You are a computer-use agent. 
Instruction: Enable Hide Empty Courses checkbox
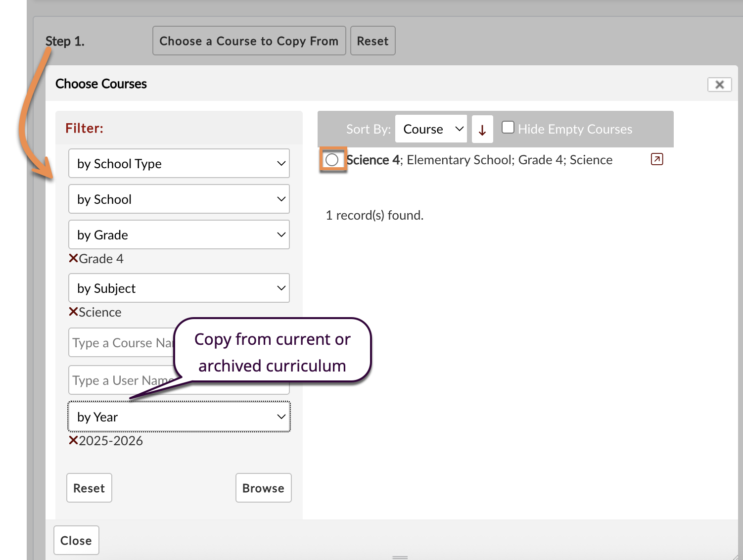coord(508,128)
